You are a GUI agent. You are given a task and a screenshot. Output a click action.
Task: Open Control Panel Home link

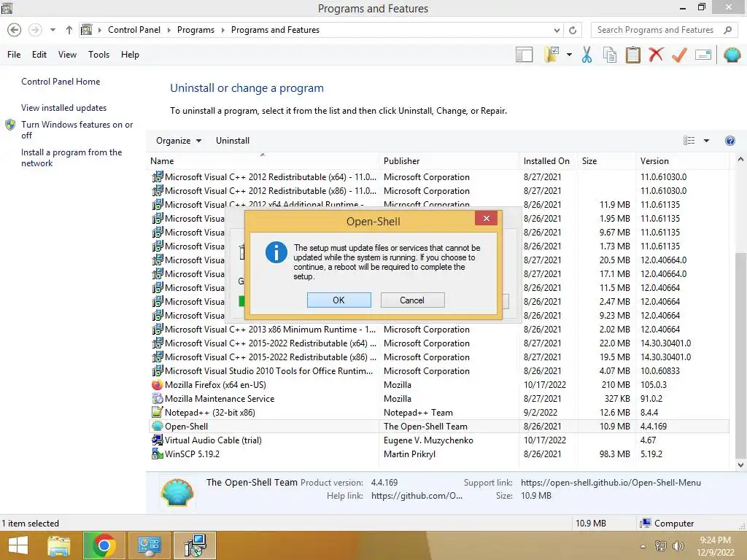(61, 82)
